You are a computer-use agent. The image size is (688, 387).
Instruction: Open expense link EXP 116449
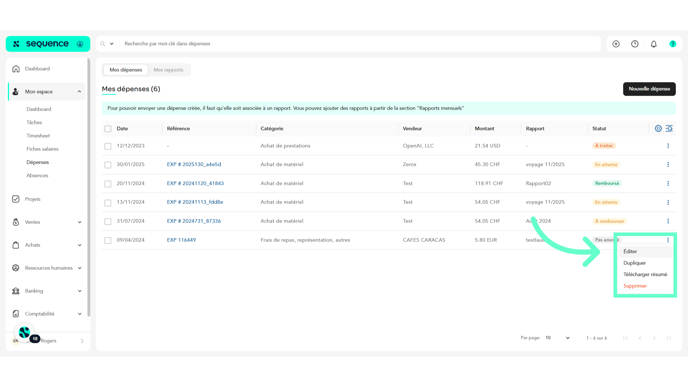(181, 240)
